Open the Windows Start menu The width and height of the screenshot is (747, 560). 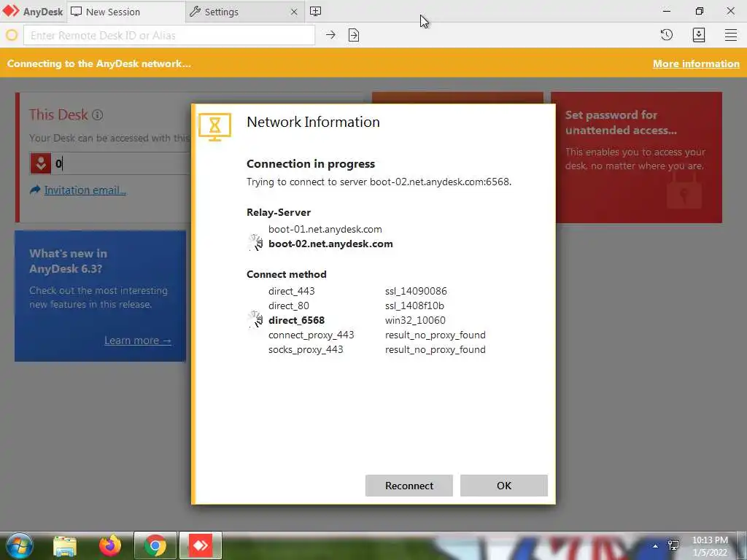click(19, 545)
